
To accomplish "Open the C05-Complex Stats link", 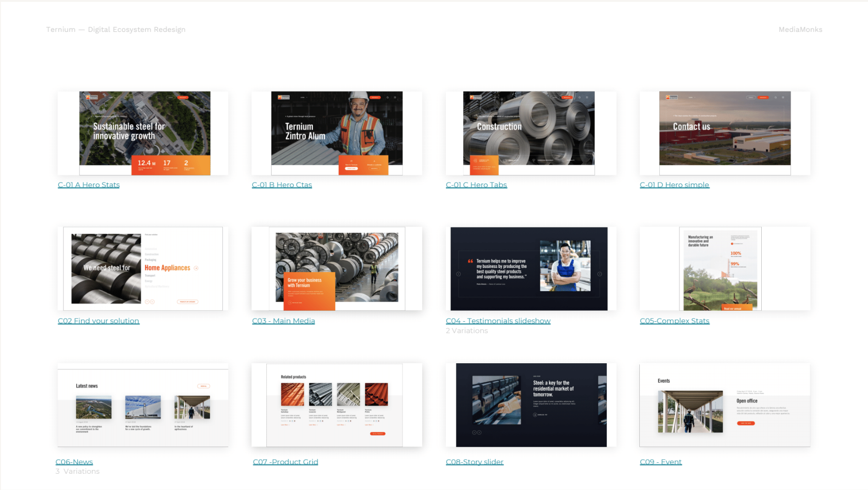I will pyautogui.click(x=675, y=321).
